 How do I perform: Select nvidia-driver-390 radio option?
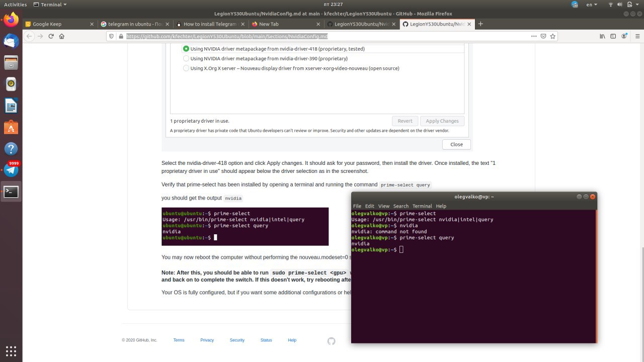[x=186, y=58]
